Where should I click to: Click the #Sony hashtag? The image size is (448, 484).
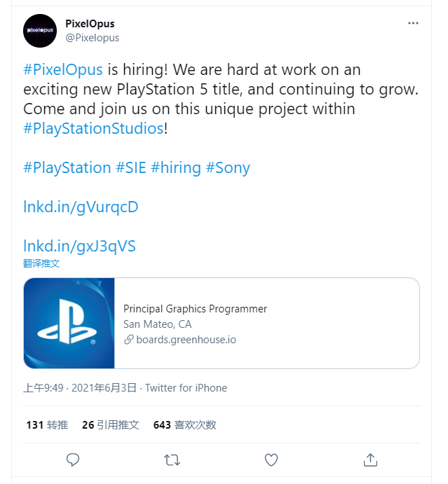227,168
